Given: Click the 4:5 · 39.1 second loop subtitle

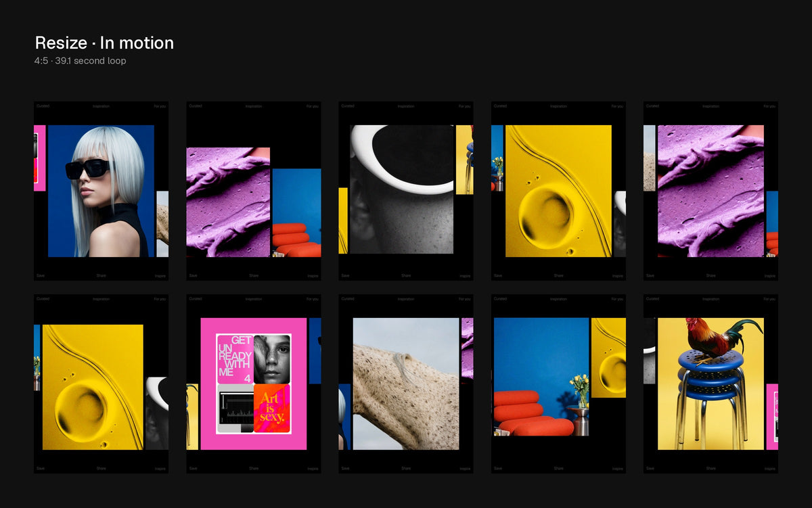Looking at the screenshot, I should point(80,61).
